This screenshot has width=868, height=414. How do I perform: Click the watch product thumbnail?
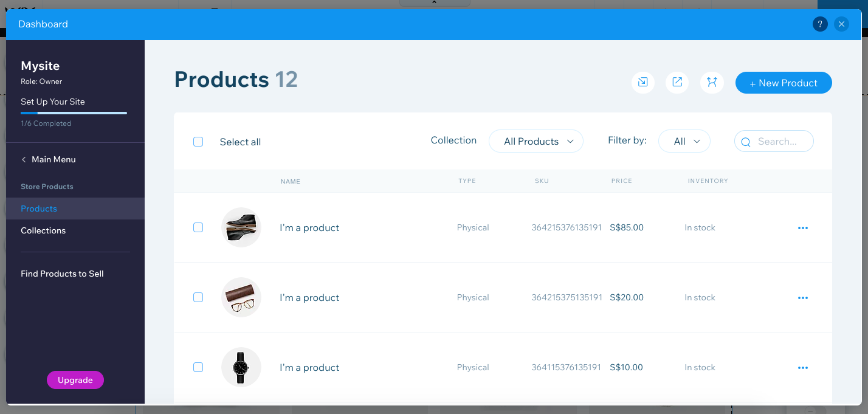[x=241, y=367]
